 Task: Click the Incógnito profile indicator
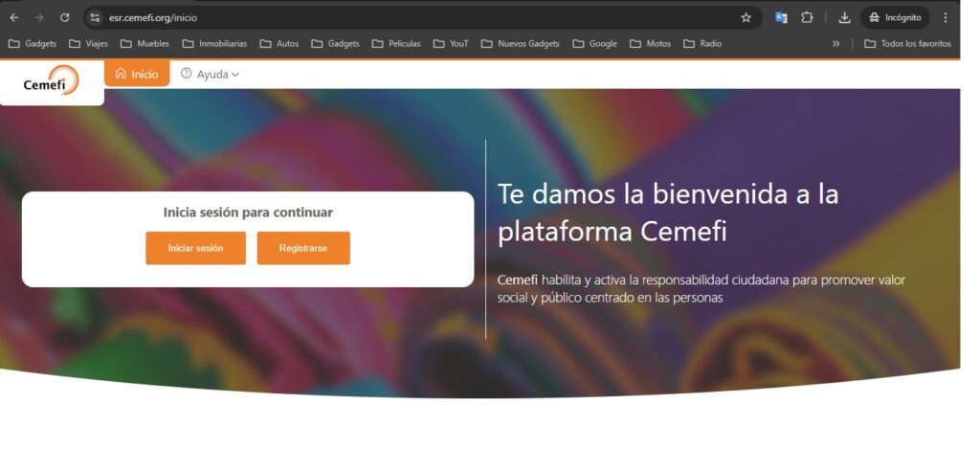point(895,18)
